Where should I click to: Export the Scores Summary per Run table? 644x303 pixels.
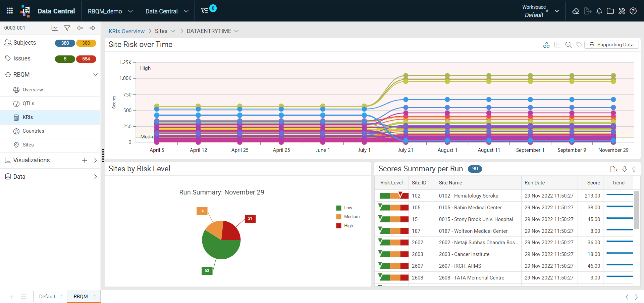click(x=614, y=169)
